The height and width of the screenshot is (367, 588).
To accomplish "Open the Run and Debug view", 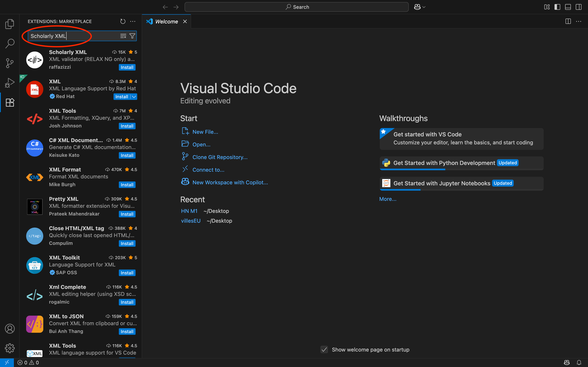I will (9, 83).
